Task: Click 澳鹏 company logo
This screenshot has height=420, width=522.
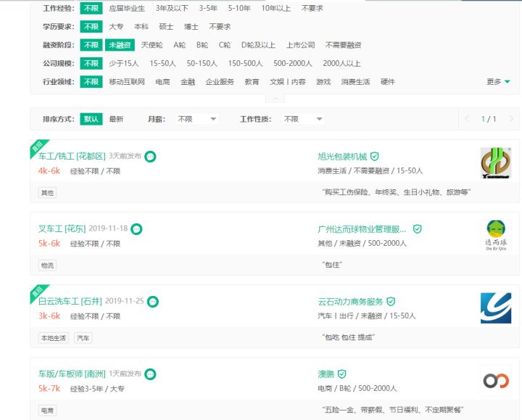Action: 495,381
